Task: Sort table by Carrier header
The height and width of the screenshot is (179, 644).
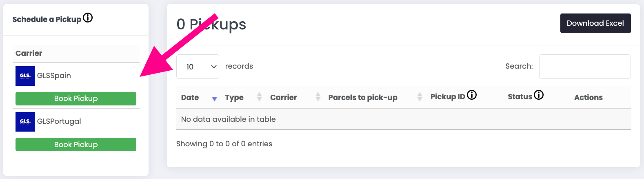Action: (x=284, y=98)
